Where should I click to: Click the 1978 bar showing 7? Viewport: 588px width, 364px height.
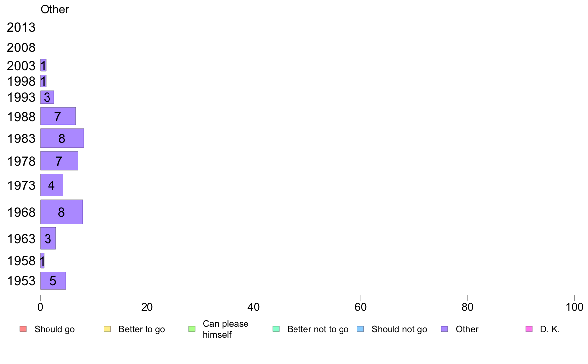(x=59, y=161)
